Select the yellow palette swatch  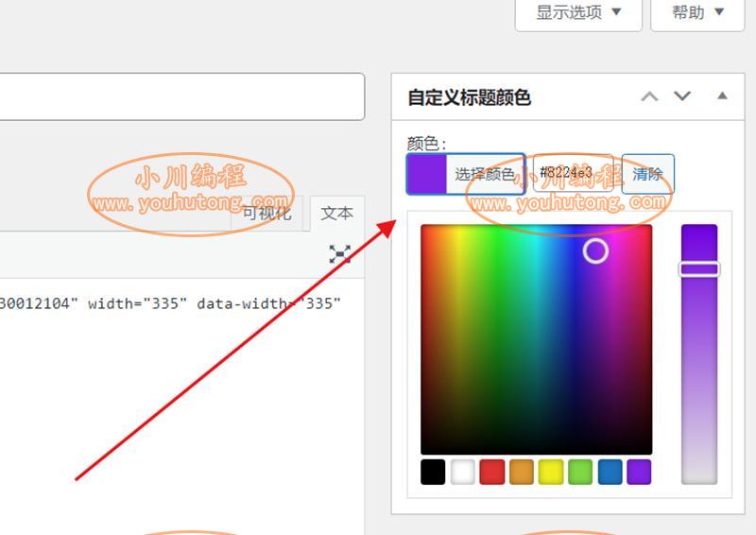[551, 472]
